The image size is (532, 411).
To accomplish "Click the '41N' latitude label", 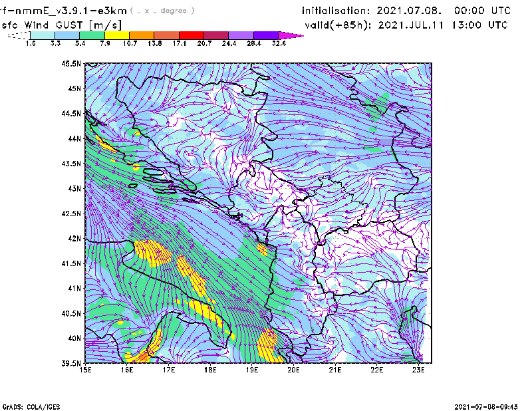I will (x=74, y=289).
